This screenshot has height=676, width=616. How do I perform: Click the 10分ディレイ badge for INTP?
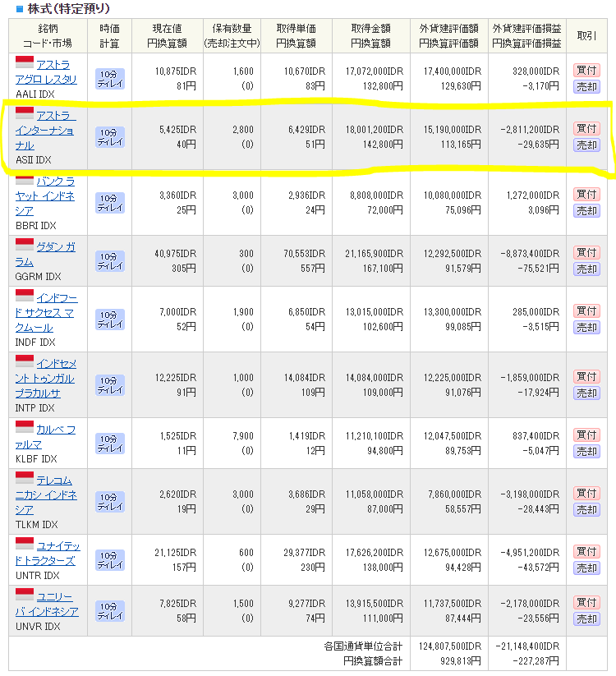point(110,384)
